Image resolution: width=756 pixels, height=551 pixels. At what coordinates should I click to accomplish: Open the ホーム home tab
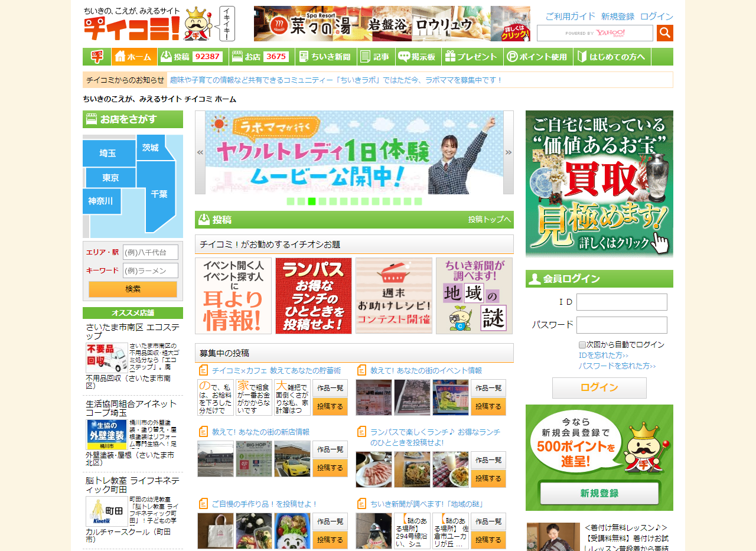point(134,57)
